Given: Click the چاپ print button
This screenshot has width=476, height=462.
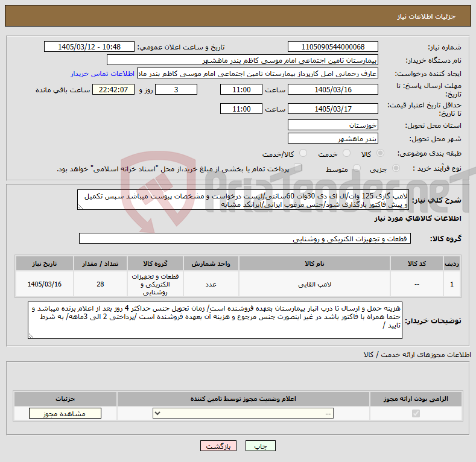Looking at the screenshot, I should coord(261,446).
